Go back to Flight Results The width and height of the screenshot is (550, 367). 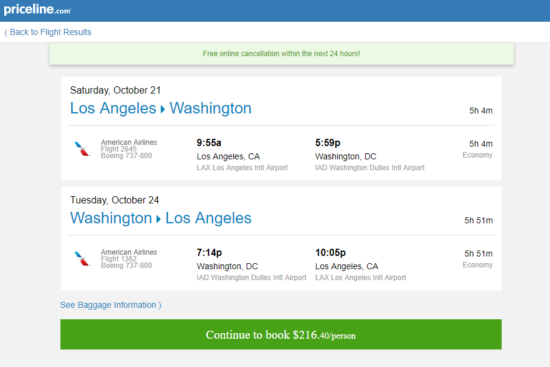(48, 32)
